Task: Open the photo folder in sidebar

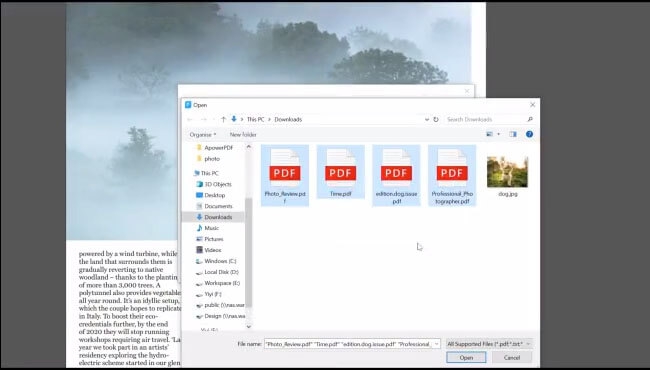Action: point(208,159)
